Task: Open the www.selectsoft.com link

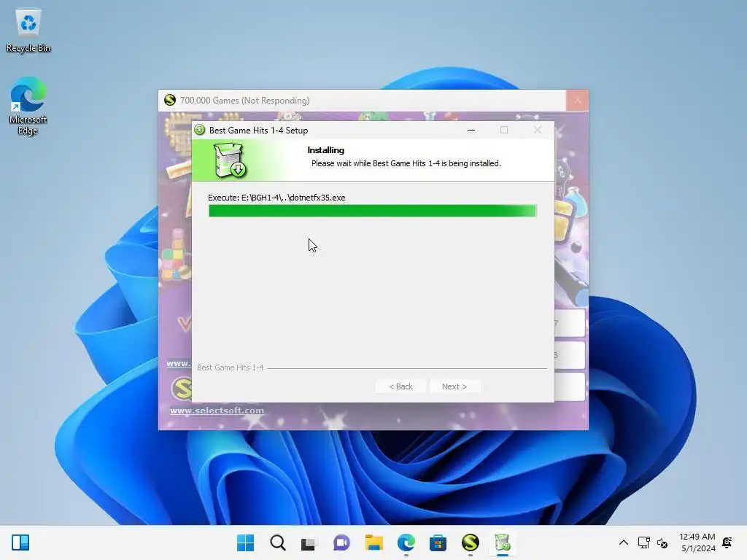Action: coord(217,411)
